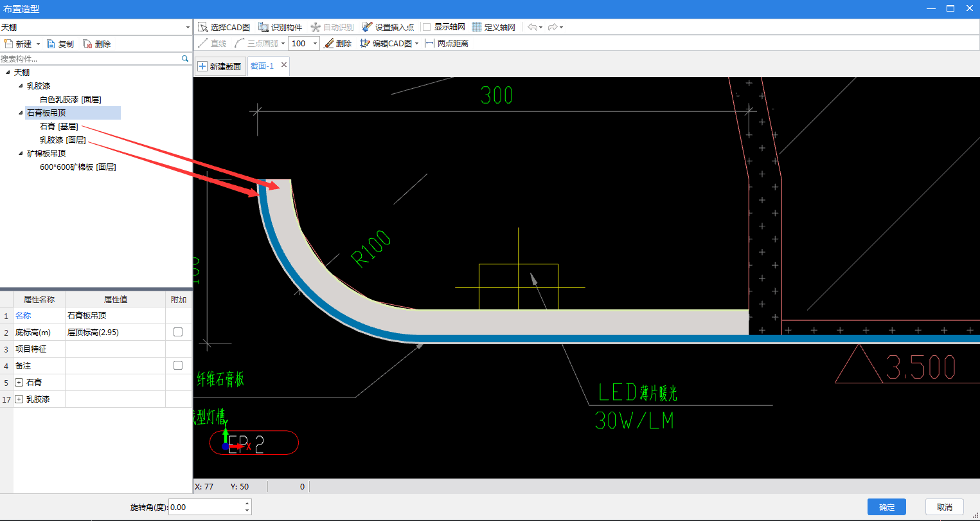Viewport: 980px width, 521px height.
Task: Click the 编辑CAD图 tool icon
Action: [365, 43]
